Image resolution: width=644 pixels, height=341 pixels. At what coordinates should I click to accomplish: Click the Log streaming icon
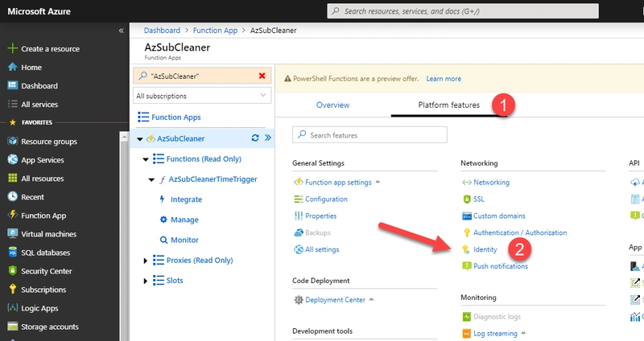(466, 333)
